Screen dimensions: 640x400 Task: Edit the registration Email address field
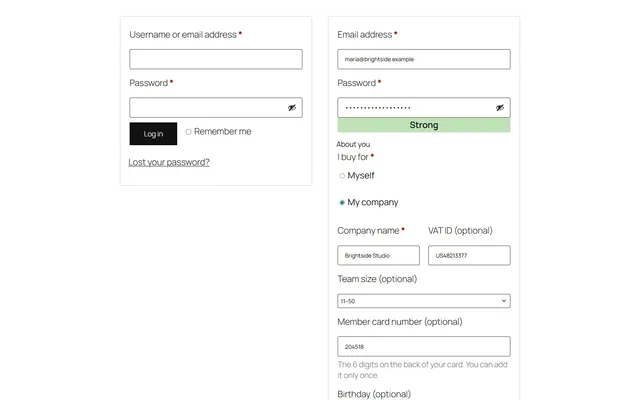tap(424, 59)
